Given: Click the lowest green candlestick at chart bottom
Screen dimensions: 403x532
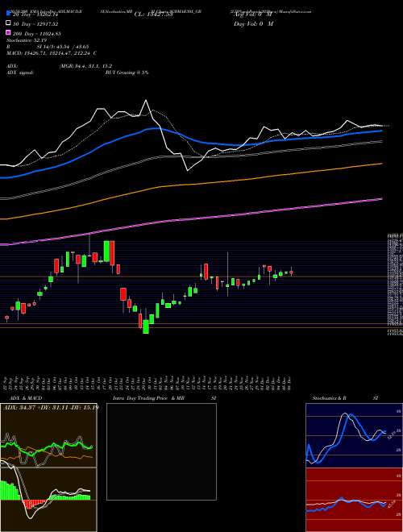Looking at the screenshot, I should tap(146, 326).
